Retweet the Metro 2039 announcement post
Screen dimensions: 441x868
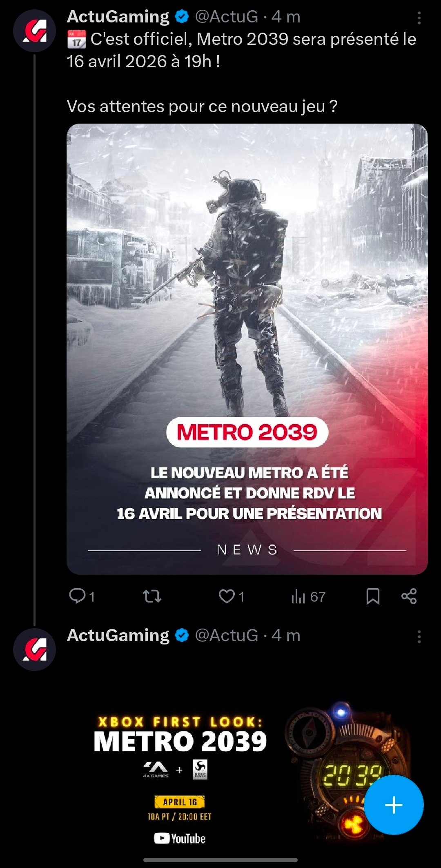(x=152, y=596)
